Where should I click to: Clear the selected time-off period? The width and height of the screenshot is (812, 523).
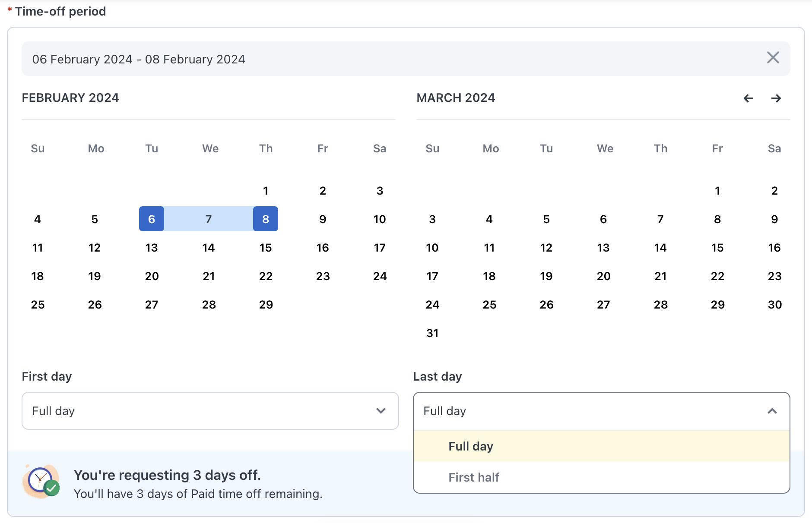773,58
